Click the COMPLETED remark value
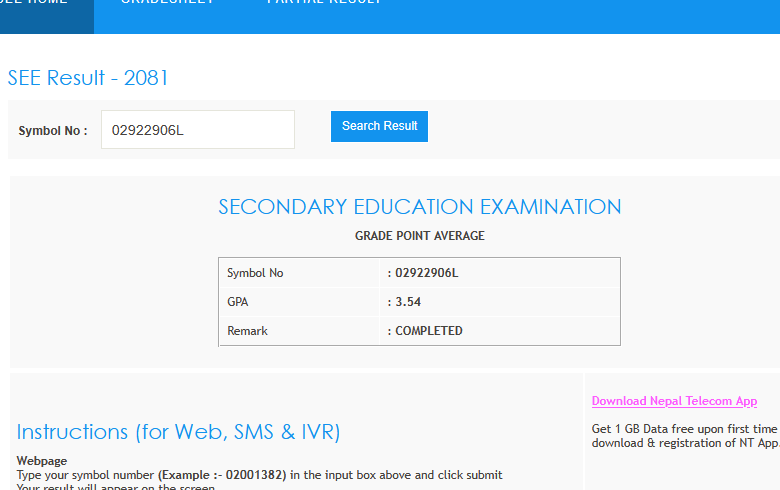Image resolution: width=780 pixels, height=490 pixels. click(428, 331)
